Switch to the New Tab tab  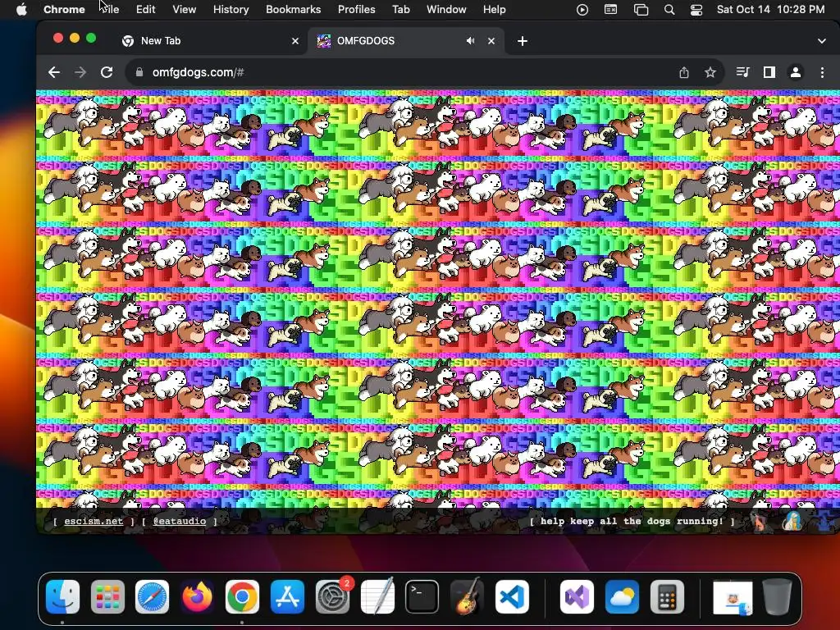(208, 41)
